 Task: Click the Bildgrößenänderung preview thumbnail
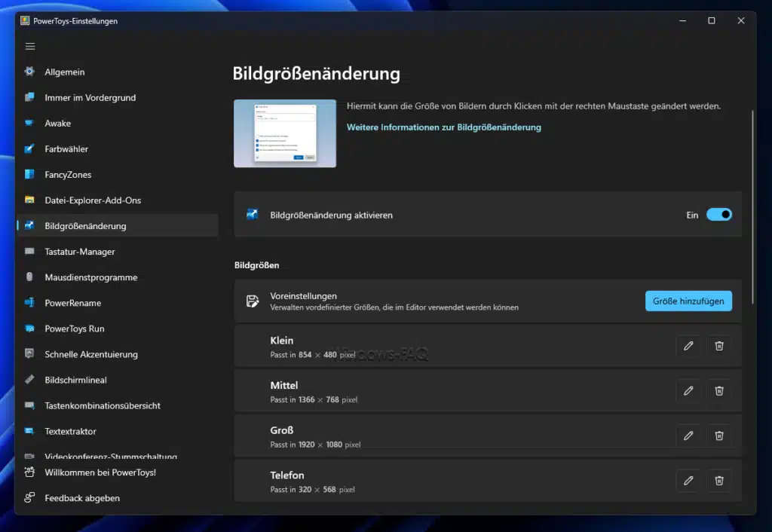[284, 133]
